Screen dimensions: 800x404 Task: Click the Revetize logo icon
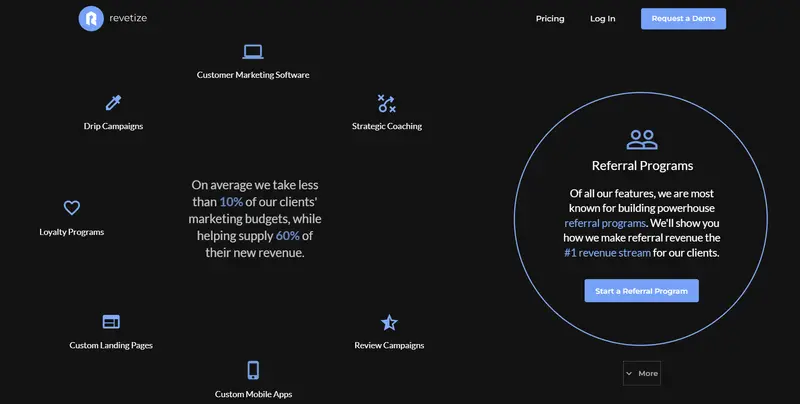click(x=91, y=18)
